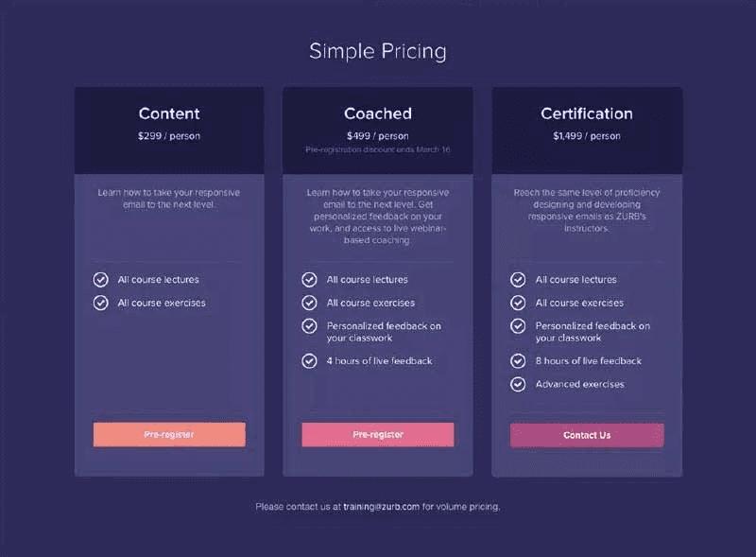Screen dimensions: 756x557
Task: Click checkmark icon beside Advanced exercises
Action: pos(518,384)
